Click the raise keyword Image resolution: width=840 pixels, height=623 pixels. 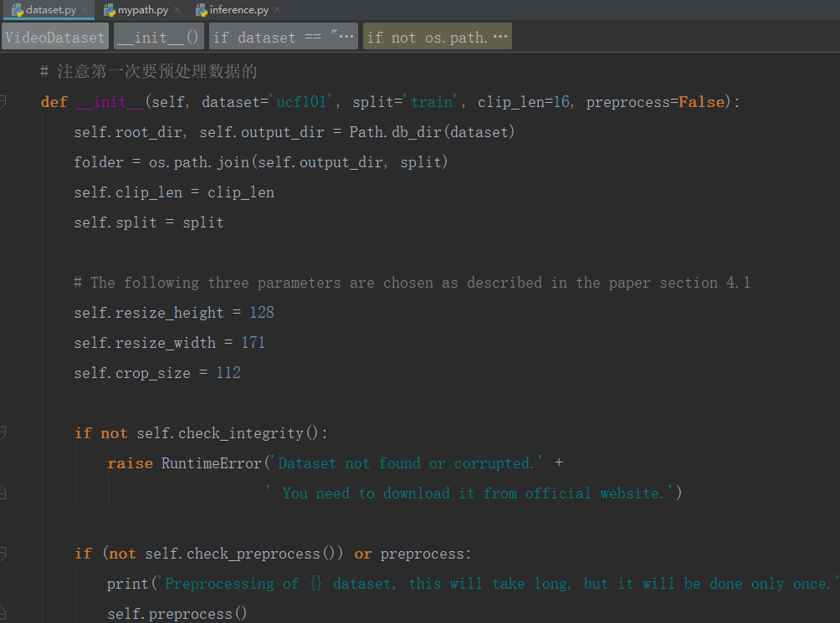131,463
